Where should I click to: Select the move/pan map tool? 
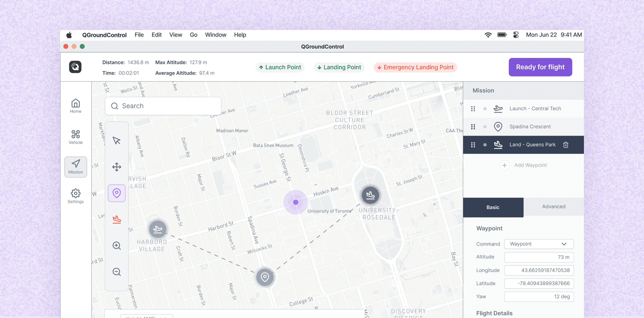(x=117, y=167)
